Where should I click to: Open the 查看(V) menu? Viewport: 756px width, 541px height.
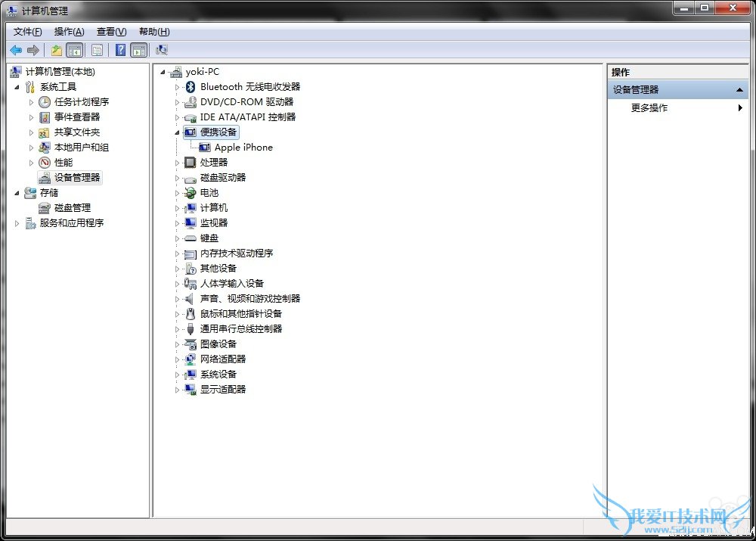111,32
